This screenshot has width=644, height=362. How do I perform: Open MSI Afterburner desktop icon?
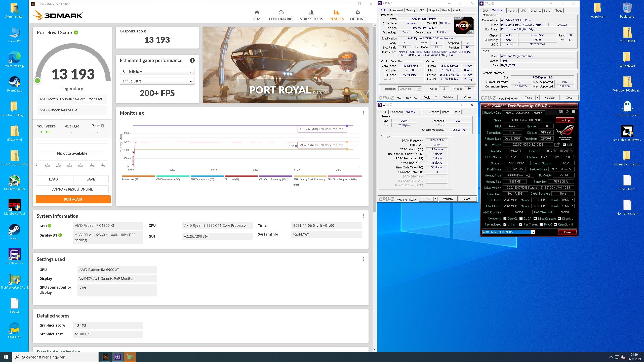tap(14, 183)
